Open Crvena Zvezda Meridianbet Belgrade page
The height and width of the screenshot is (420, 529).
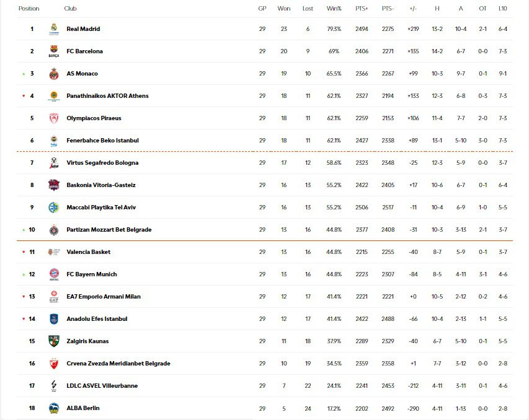(118, 364)
